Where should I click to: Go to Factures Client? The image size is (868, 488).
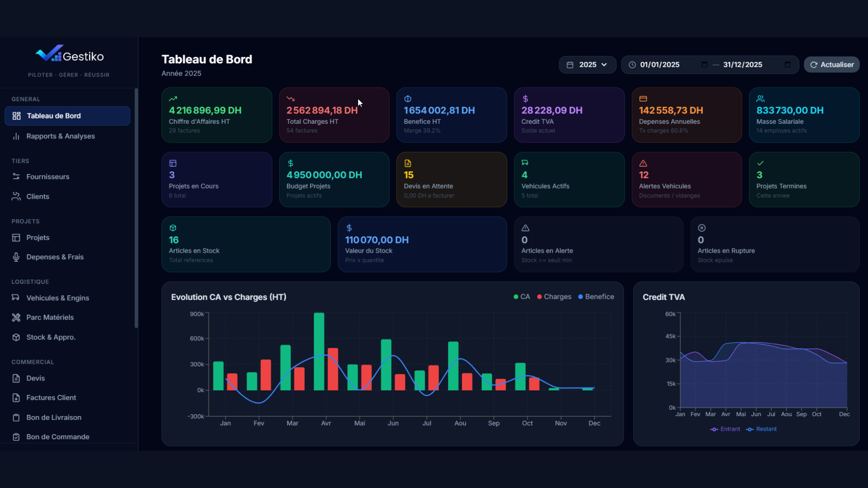(x=51, y=398)
